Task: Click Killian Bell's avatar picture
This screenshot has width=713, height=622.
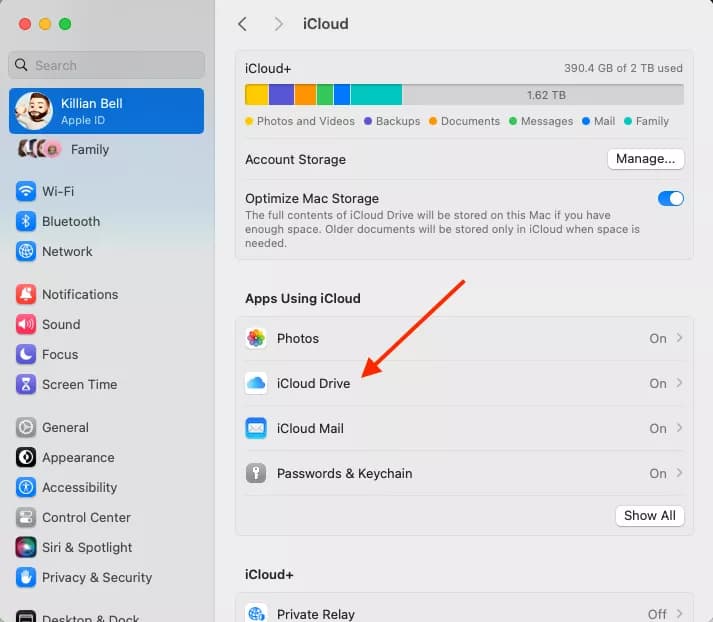Action: point(34,111)
